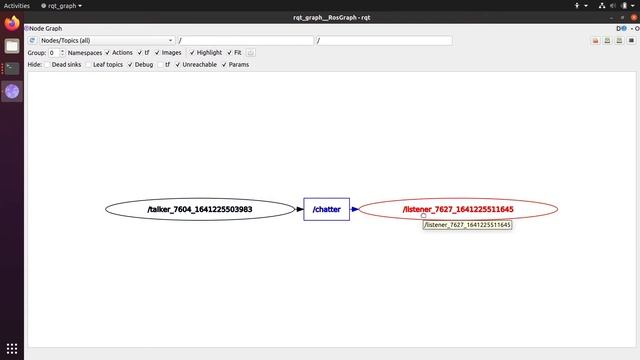Image resolution: width=640 pixels, height=360 pixels.
Task: Show Applications grid
Action: pyautogui.click(x=12, y=349)
